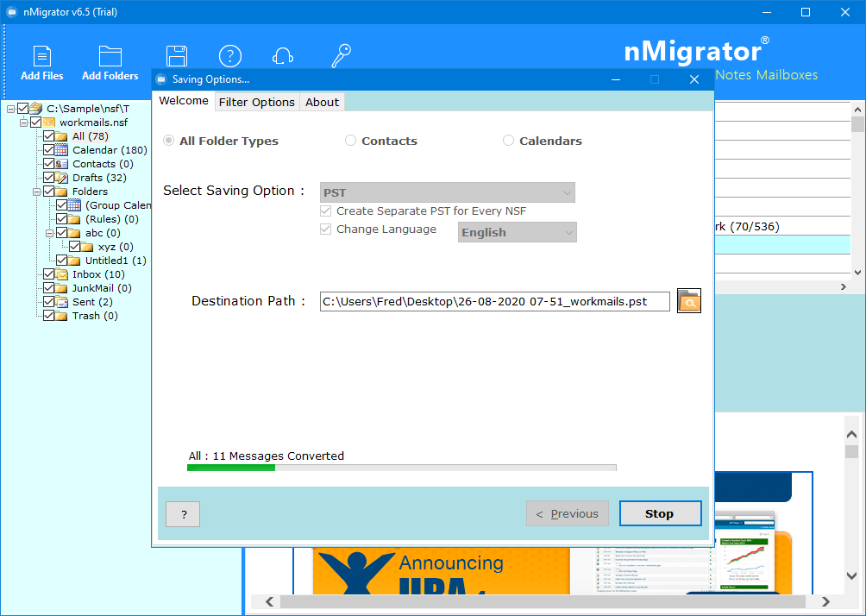Select the Contacts radio button
Image resolution: width=866 pixels, height=616 pixels.
350,141
